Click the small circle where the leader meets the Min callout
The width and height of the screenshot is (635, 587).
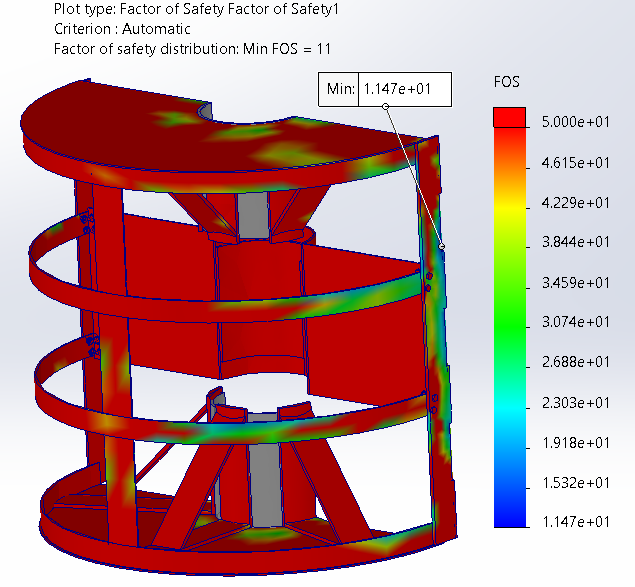(385, 107)
